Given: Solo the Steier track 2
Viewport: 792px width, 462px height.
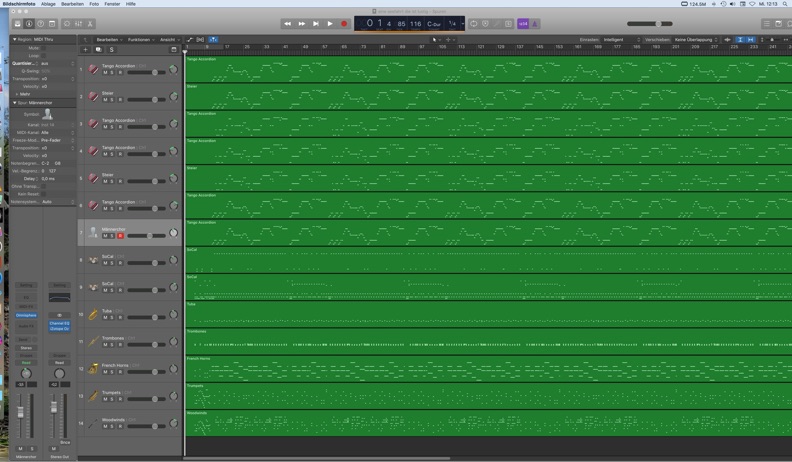Looking at the screenshot, I should coord(112,100).
